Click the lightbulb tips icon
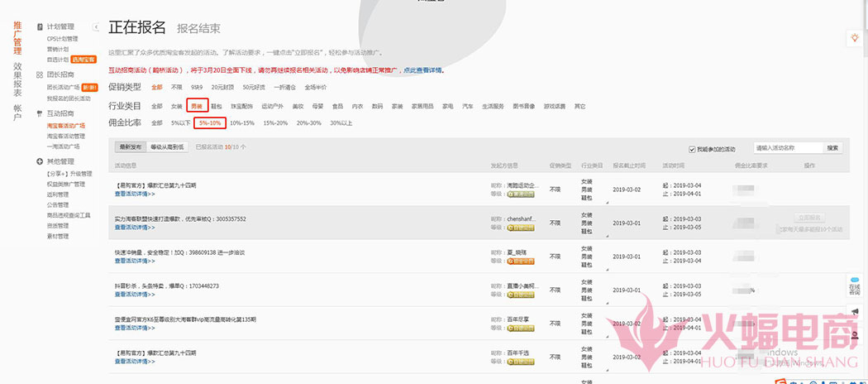Image resolution: width=868 pixels, height=384 pixels. point(854,39)
